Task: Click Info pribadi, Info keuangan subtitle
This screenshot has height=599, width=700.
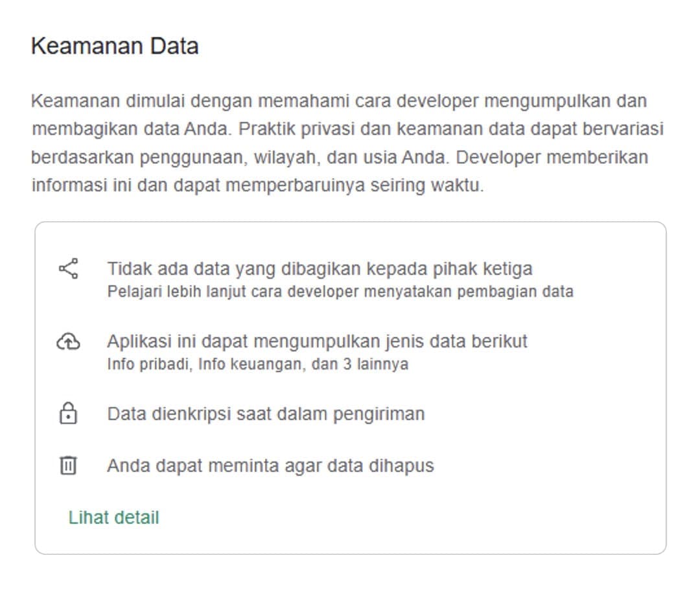Action: 206,364
